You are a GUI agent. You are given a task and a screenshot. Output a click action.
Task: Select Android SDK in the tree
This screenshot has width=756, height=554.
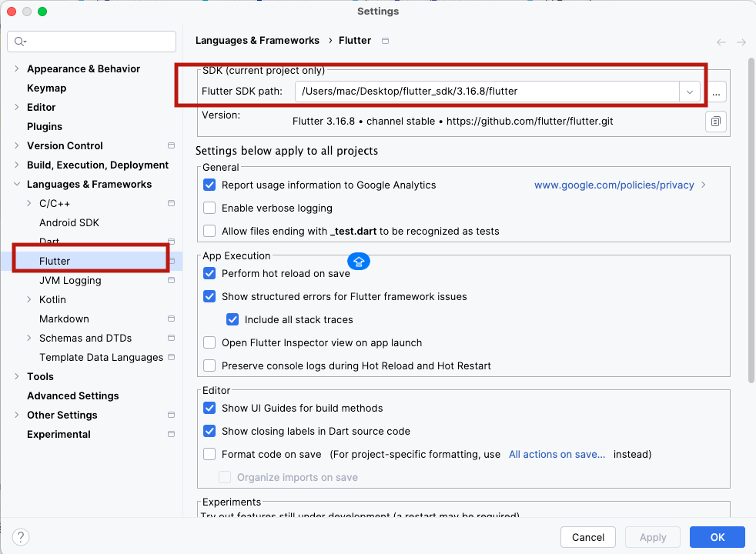click(x=69, y=222)
